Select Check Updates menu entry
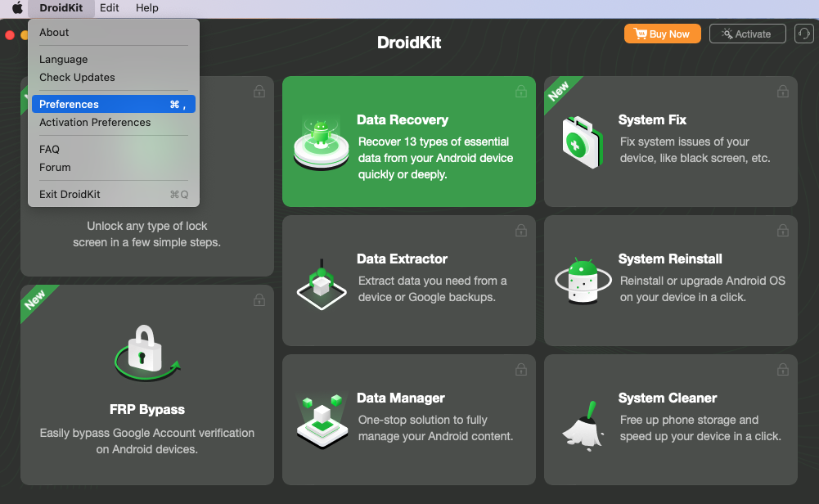Image resolution: width=819 pixels, height=504 pixels. pos(114,77)
